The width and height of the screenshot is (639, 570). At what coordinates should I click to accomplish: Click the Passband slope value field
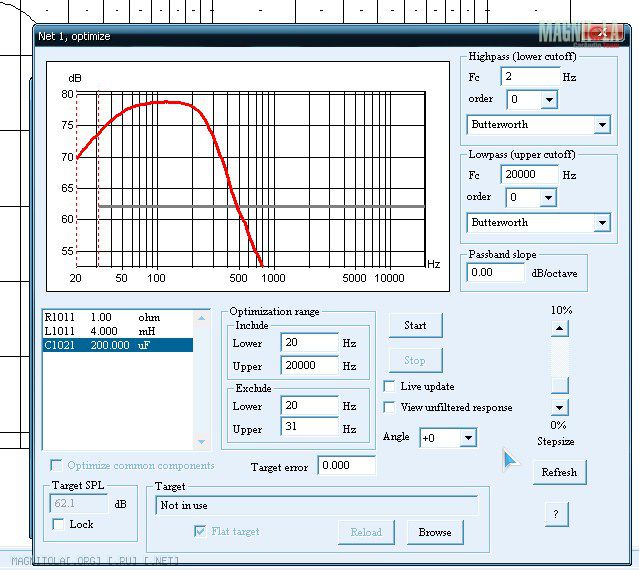(x=495, y=272)
